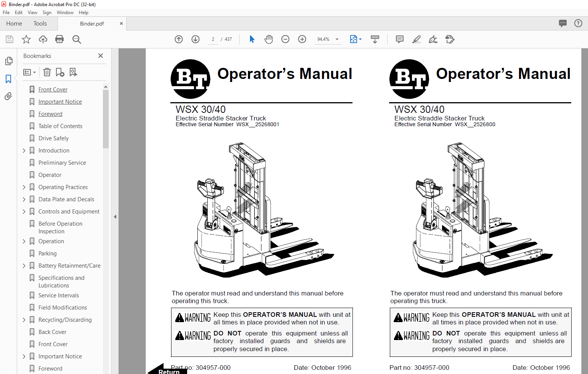The height and width of the screenshot is (374, 588).
Task: Open Page Thumbnails panel icon
Action: (9, 61)
